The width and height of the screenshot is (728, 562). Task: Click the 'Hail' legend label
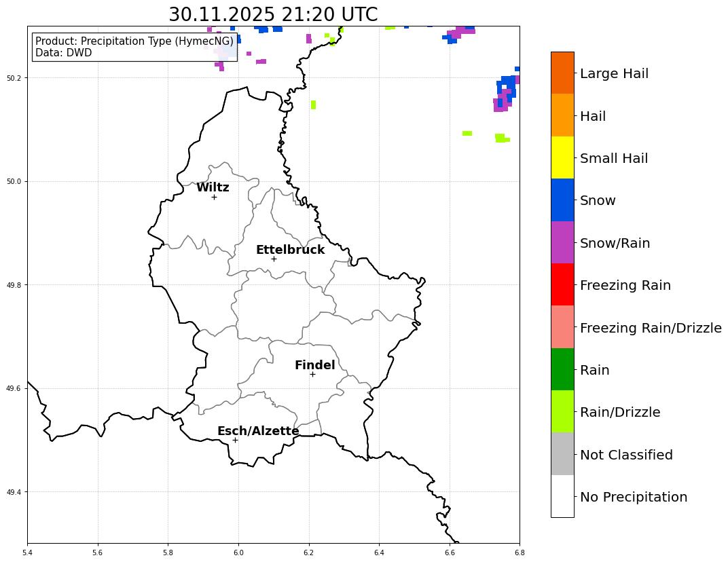coord(593,116)
